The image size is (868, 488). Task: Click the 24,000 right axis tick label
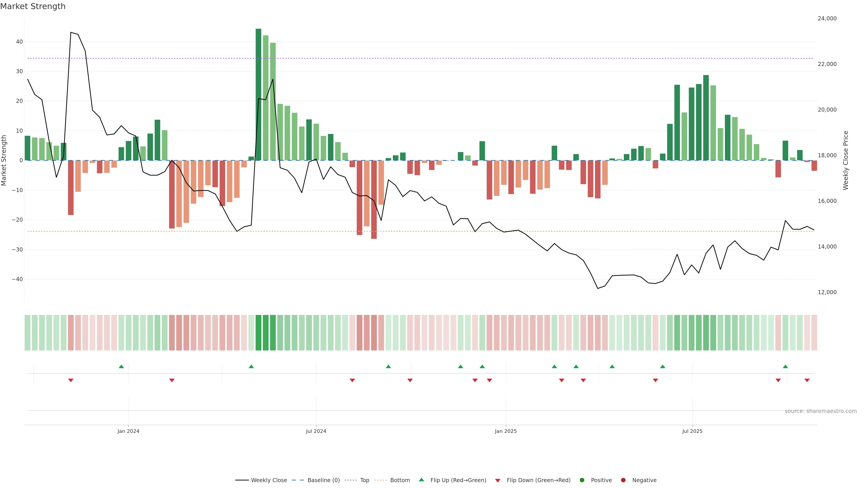(827, 19)
